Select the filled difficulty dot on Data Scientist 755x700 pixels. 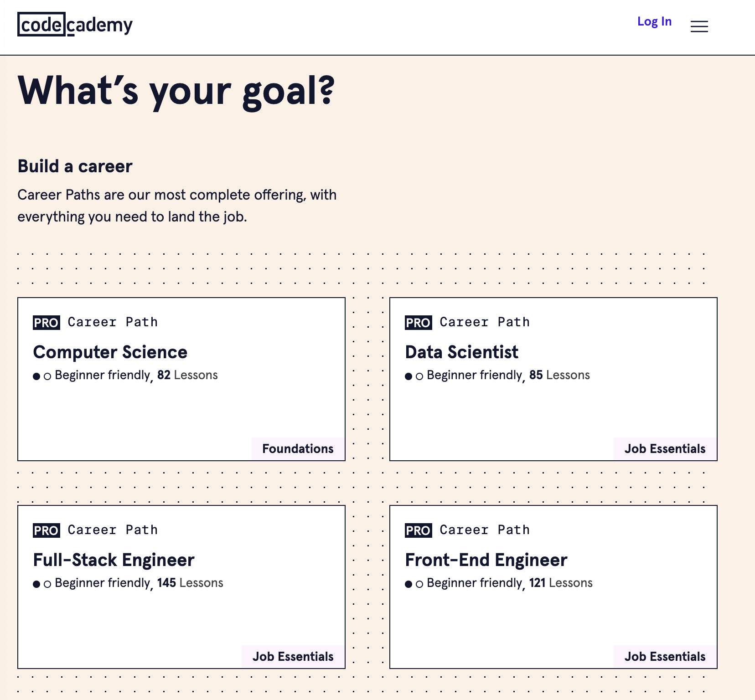408,376
